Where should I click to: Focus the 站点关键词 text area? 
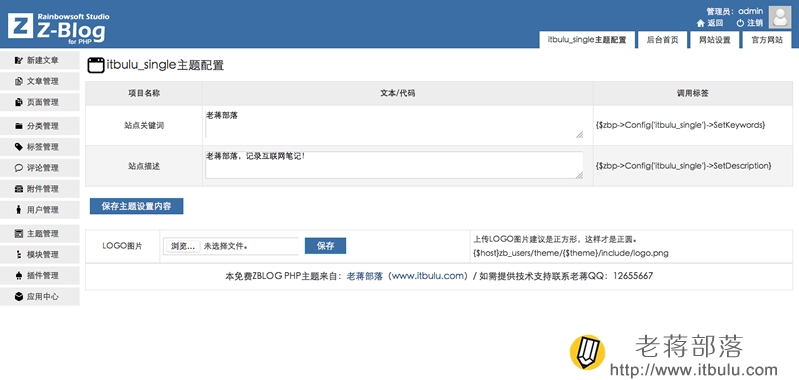(x=394, y=124)
